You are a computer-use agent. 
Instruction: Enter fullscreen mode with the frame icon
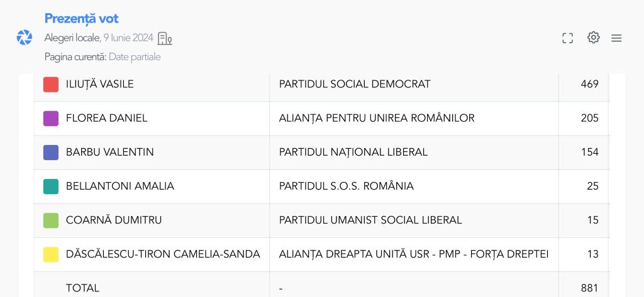567,38
